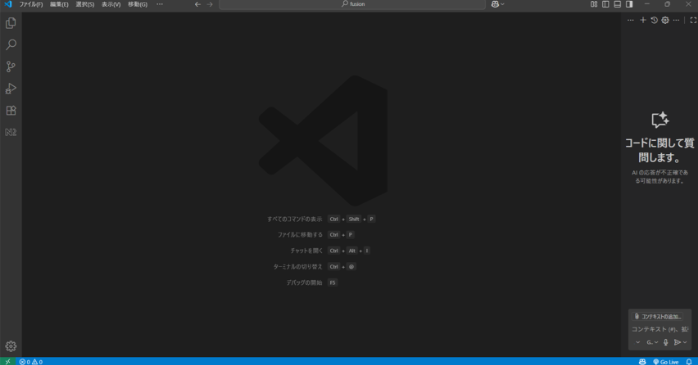
Task: Expand the send options dropdown chevron
Action: (x=685, y=342)
